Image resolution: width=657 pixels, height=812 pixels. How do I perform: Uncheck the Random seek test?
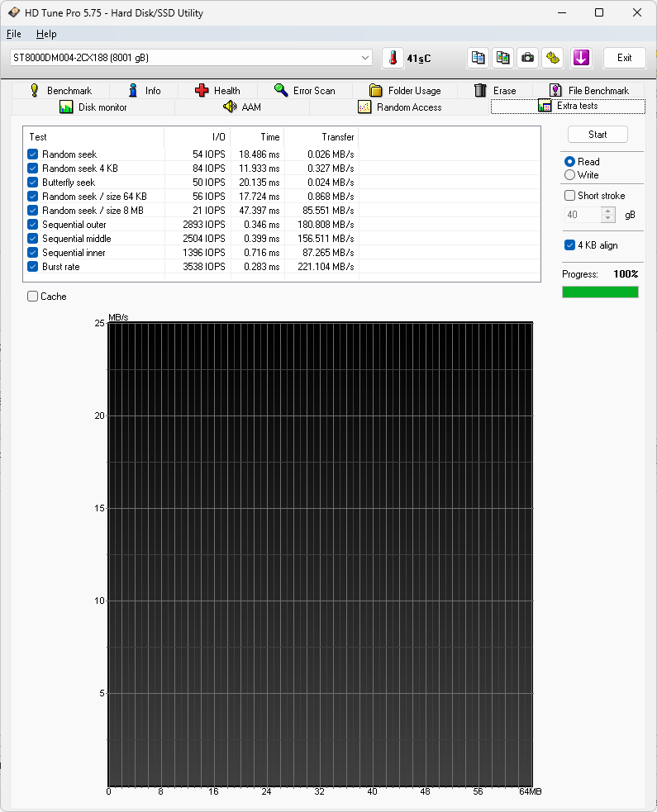pos(32,154)
